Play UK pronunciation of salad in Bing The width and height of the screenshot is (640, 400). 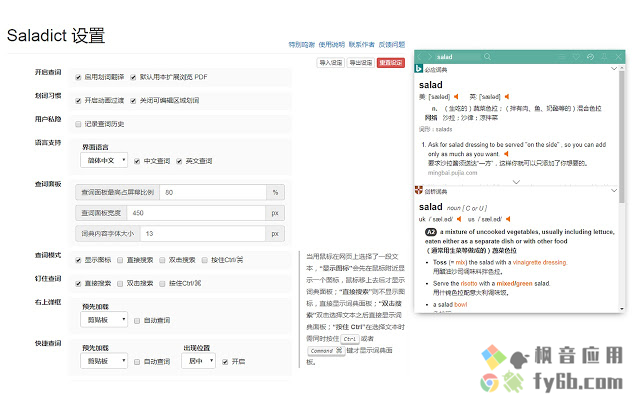pos(507,97)
